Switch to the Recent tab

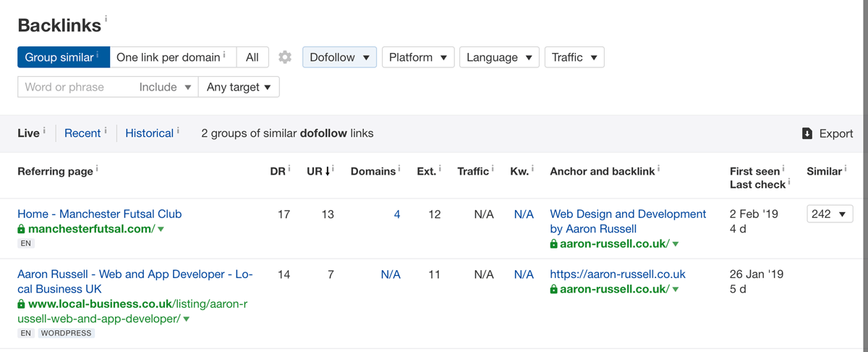82,133
